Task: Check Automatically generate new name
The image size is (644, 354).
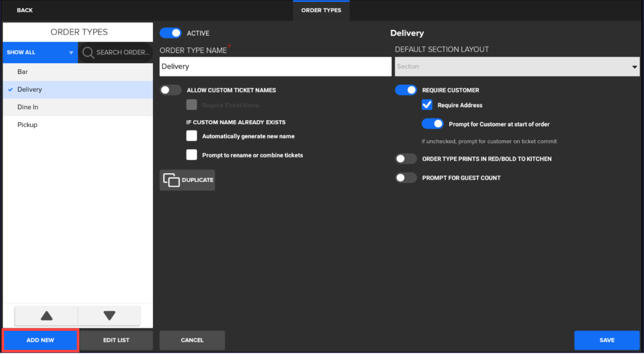Action: point(192,136)
